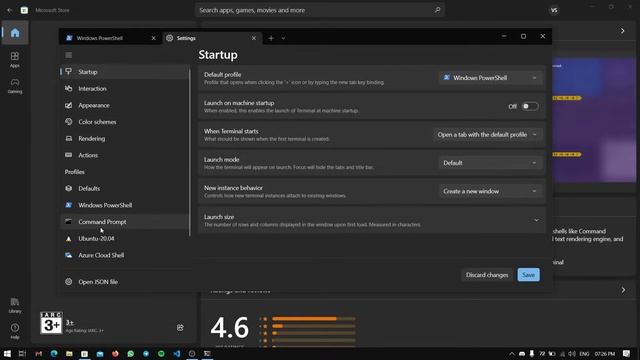640x360 pixels.
Task: Click the ENG language indicator
Action: tap(584, 353)
